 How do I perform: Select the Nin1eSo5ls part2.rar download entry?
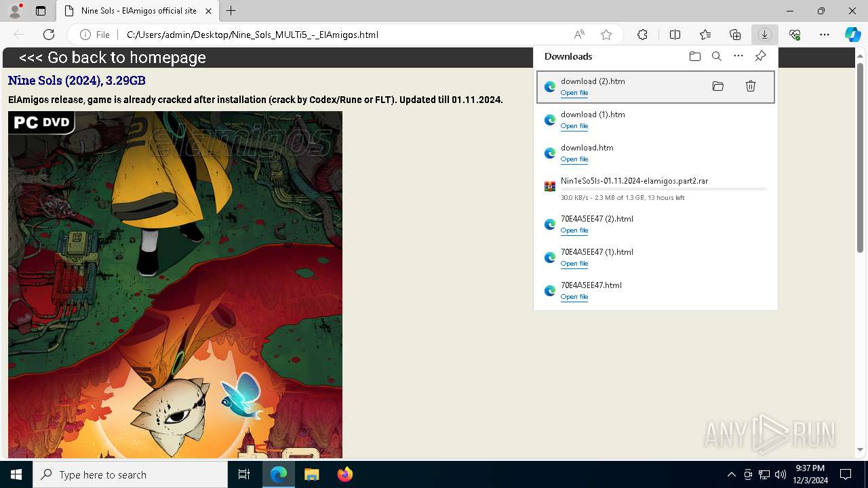pyautogui.click(x=656, y=188)
